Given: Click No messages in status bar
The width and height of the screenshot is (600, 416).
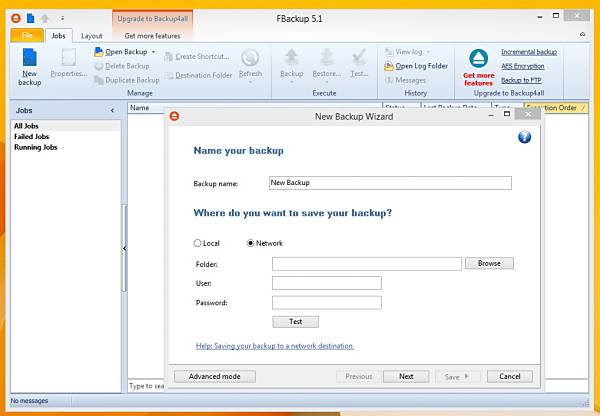Looking at the screenshot, I should [x=29, y=401].
